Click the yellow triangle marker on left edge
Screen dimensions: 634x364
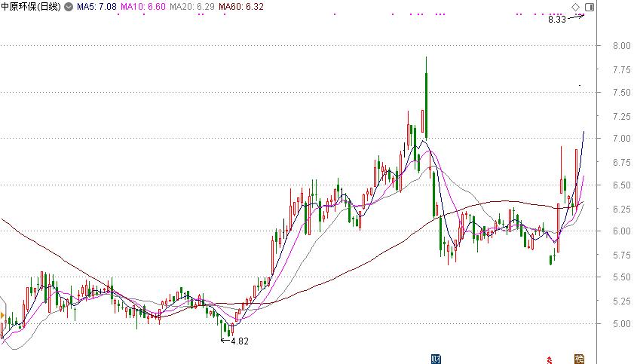tap(2, 315)
